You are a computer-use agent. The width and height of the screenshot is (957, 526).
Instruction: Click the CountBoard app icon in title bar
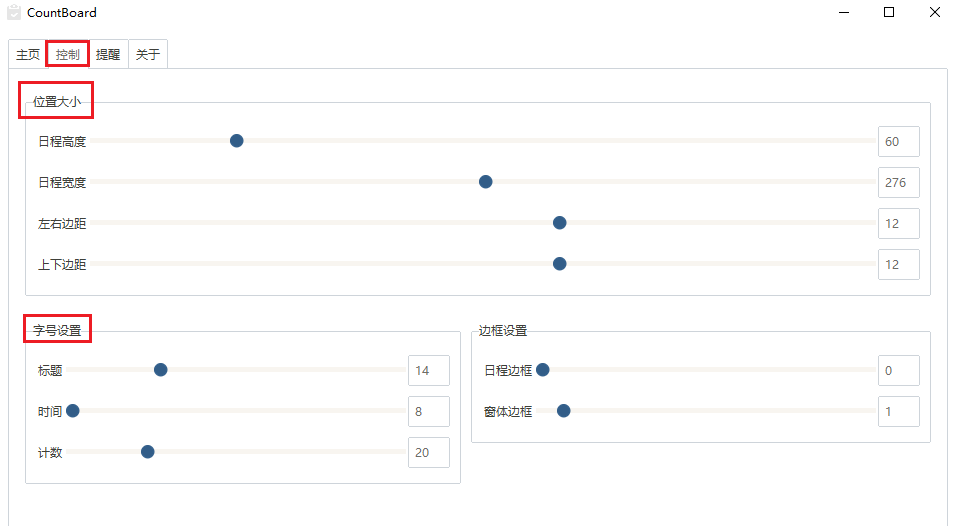click(14, 13)
